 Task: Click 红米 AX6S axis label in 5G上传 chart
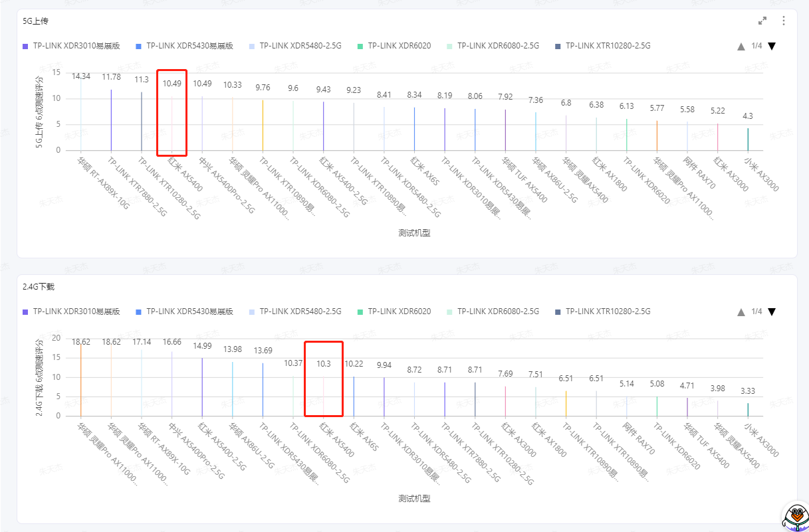425,171
